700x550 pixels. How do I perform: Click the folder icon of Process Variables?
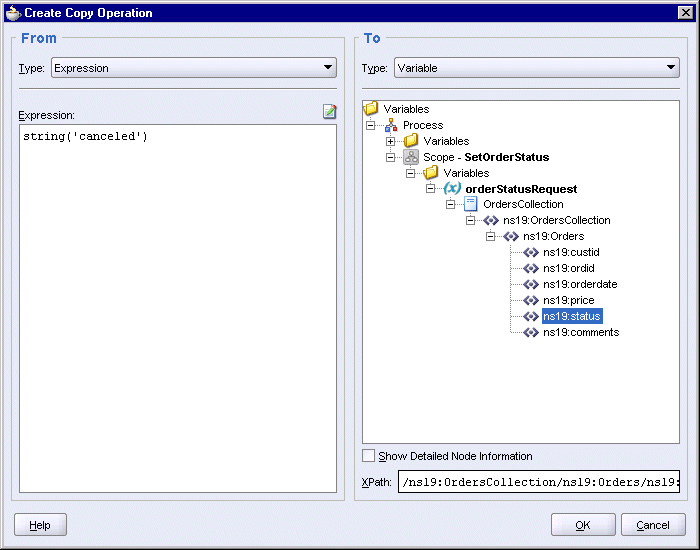(x=411, y=141)
